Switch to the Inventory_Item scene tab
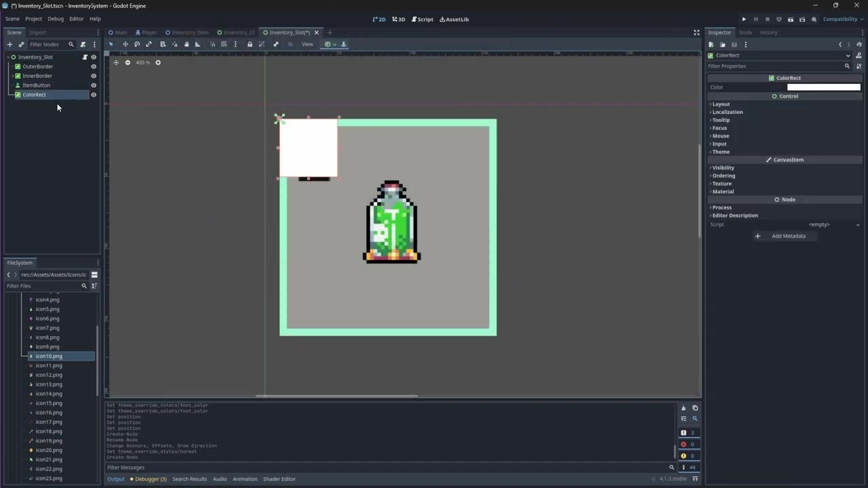 pos(187,33)
